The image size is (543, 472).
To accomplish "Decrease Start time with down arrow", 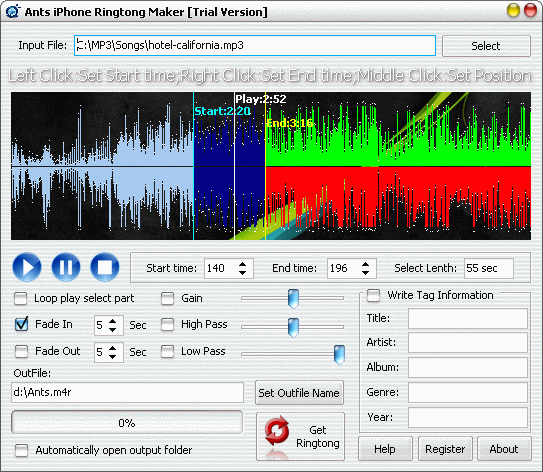I will 242,273.
